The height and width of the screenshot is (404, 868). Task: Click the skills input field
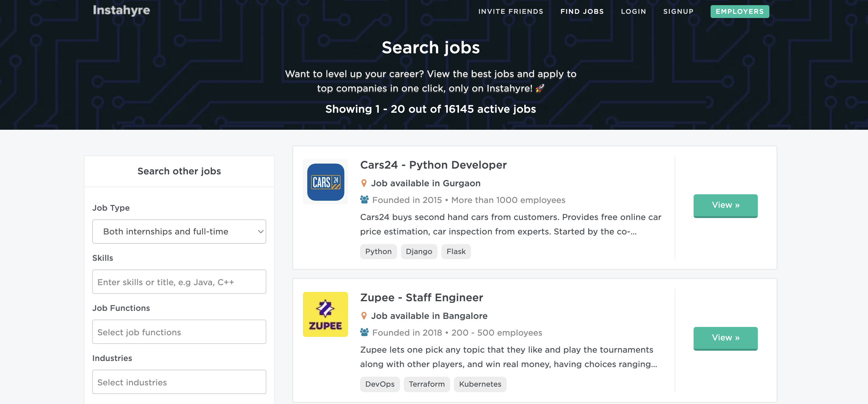(179, 282)
